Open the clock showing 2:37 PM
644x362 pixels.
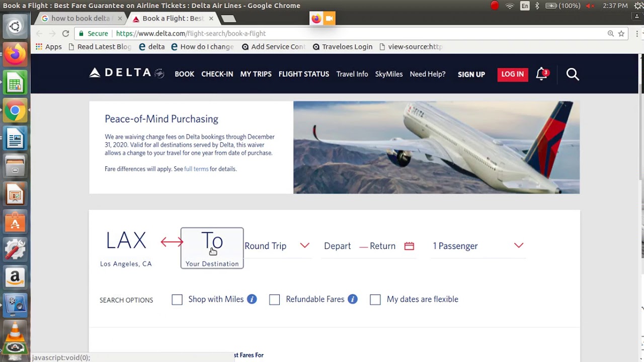(x=615, y=6)
